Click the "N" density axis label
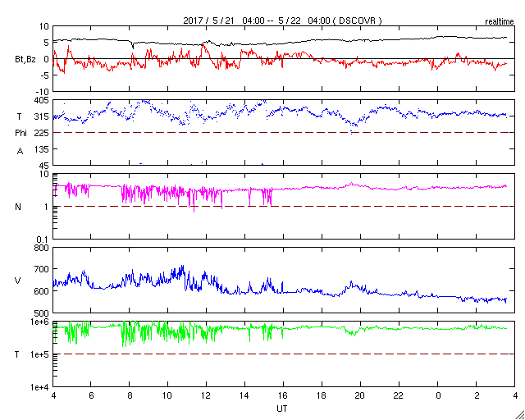525x420 pixels. point(18,207)
